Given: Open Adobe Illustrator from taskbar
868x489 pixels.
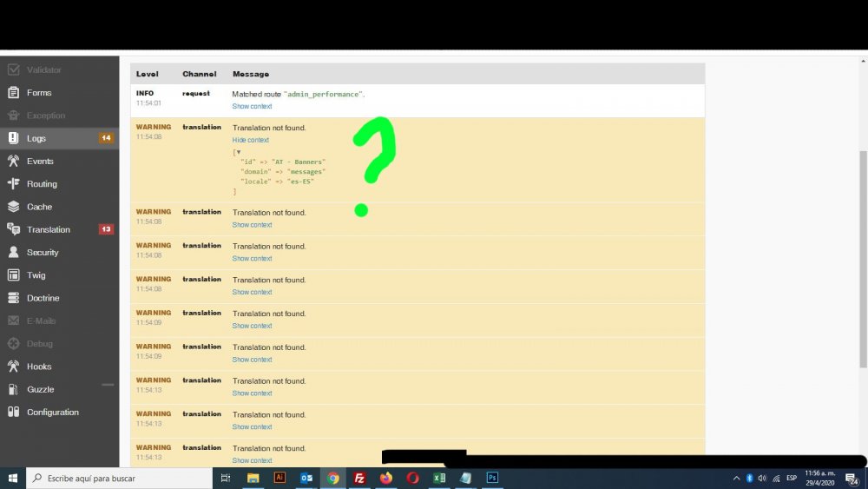Looking at the screenshot, I should click(x=279, y=478).
